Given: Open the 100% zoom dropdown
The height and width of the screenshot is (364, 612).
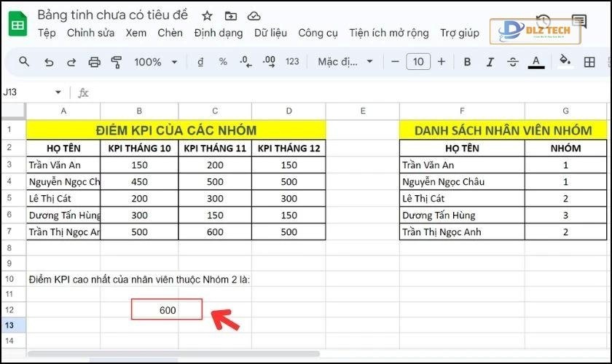Looking at the screenshot, I should pos(154,62).
